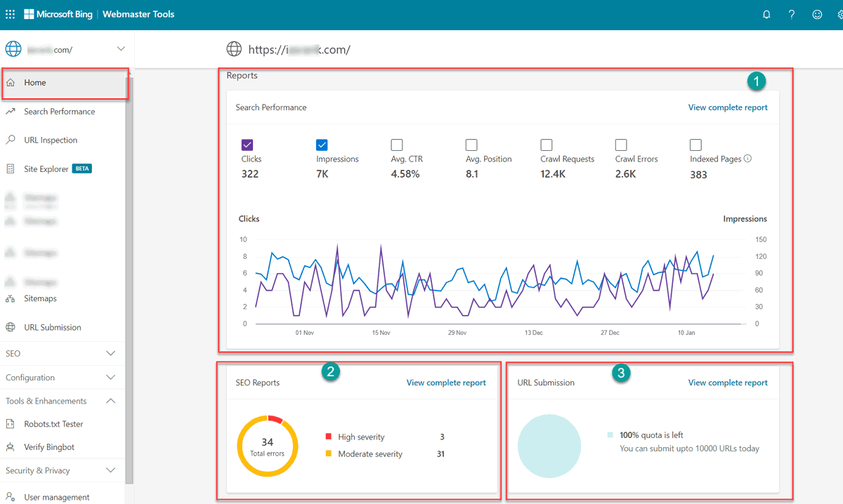Disable the Impressions metric checkbox
The image size is (843, 504).
(x=322, y=145)
